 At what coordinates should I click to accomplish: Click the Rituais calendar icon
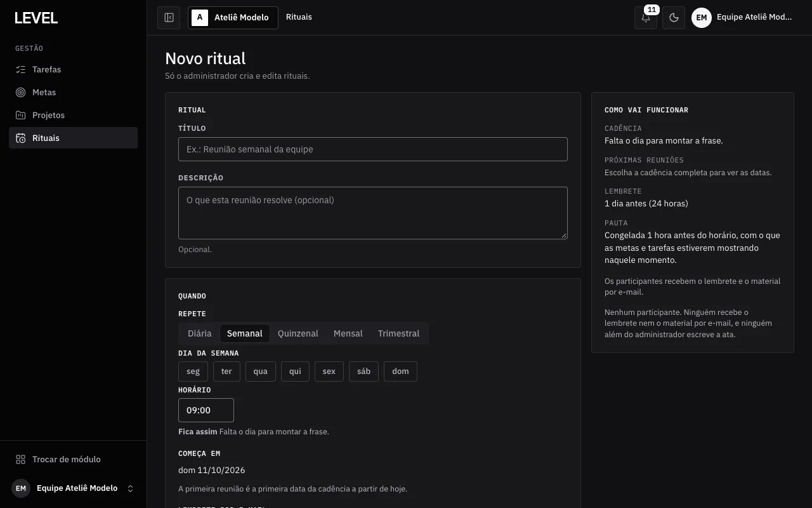coord(21,138)
